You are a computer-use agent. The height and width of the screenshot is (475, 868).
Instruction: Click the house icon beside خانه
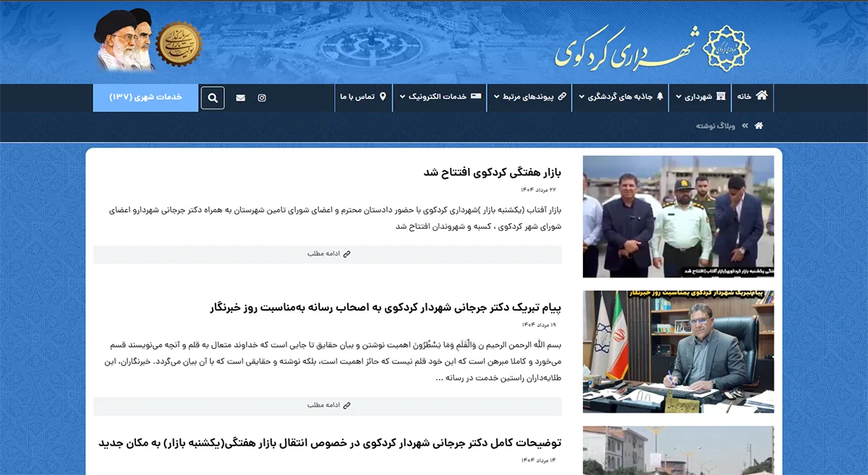click(761, 96)
